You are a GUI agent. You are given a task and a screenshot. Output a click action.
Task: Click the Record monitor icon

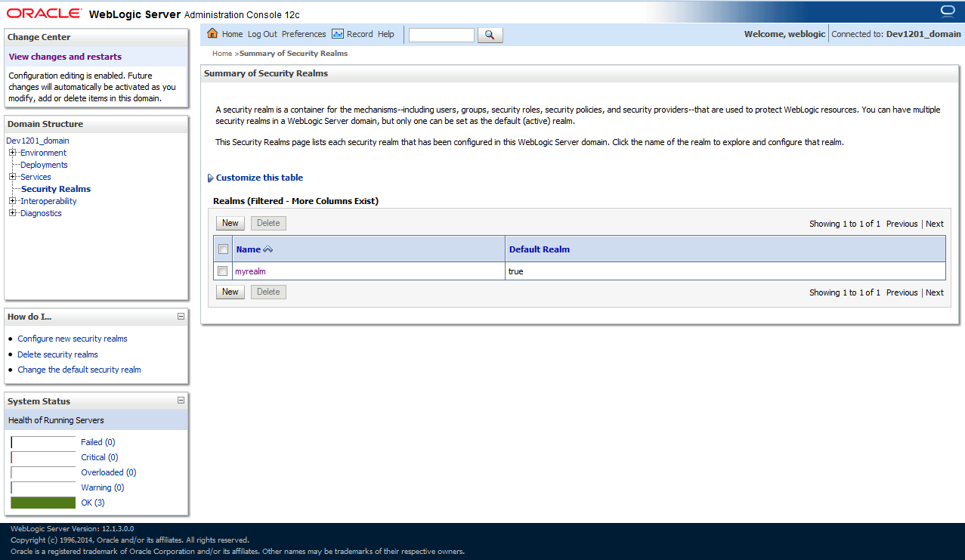pos(338,34)
